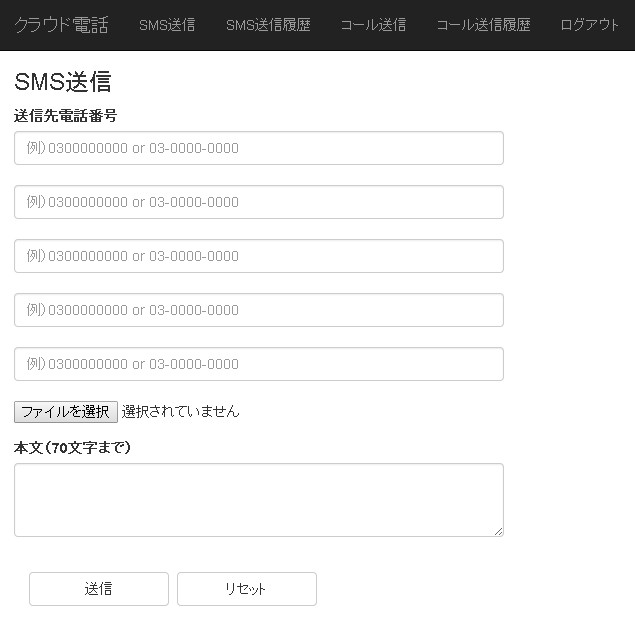The height and width of the screenshot is (621, 635).
Task: Click the SMS送信 page heading
Action: click(x=62, y=82)
